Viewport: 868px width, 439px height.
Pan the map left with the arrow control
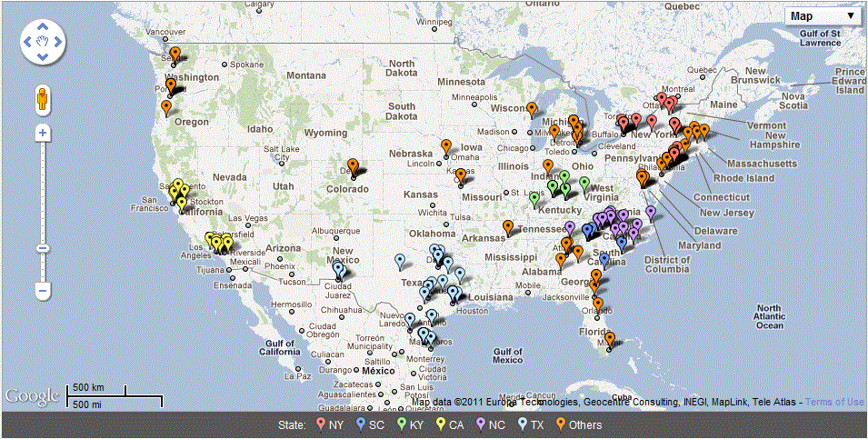pyautogui.click(x=27, y=42)
